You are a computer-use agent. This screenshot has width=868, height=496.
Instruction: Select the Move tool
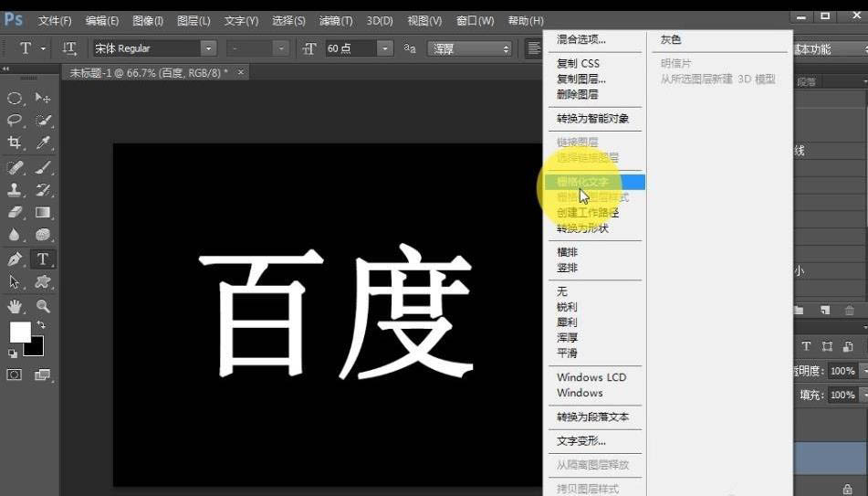point(43,98)
